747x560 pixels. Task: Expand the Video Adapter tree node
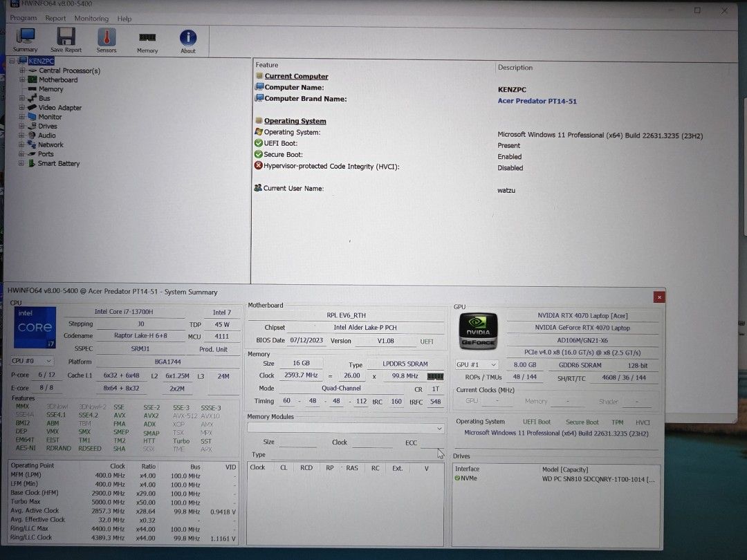point(22,108)
